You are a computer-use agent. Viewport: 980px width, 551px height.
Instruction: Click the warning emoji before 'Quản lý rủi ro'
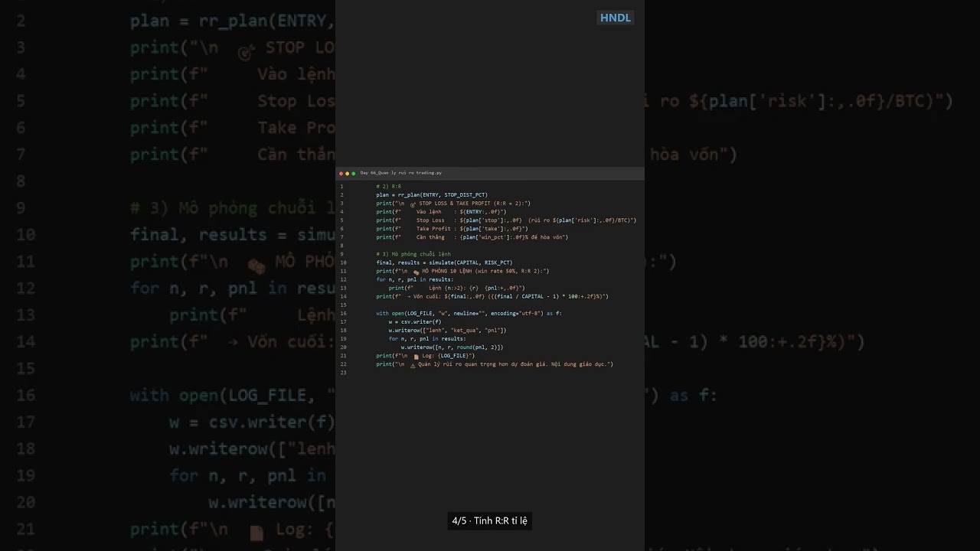click(x=413, y=365)
